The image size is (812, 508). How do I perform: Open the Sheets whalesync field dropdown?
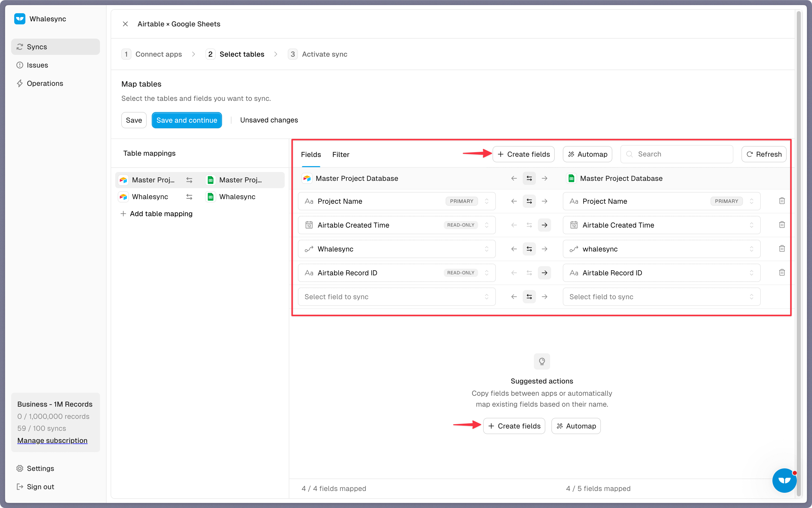click(661, 249)
